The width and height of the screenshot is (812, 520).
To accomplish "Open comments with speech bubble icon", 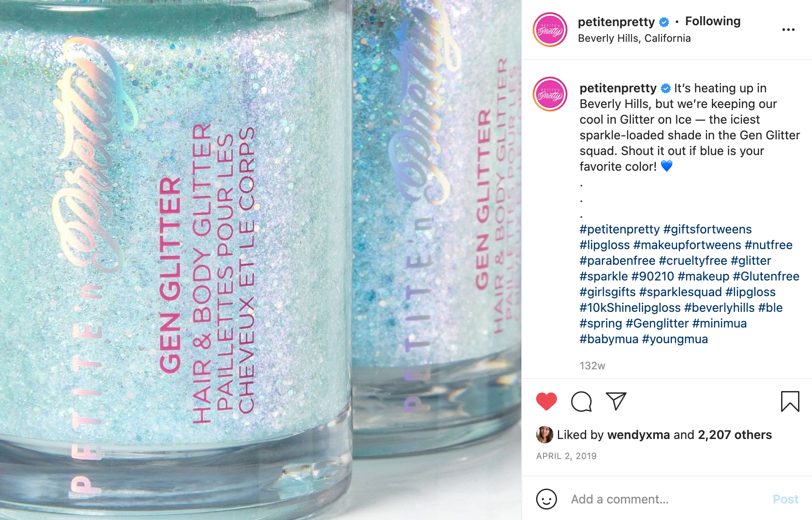I will [581, 402].
